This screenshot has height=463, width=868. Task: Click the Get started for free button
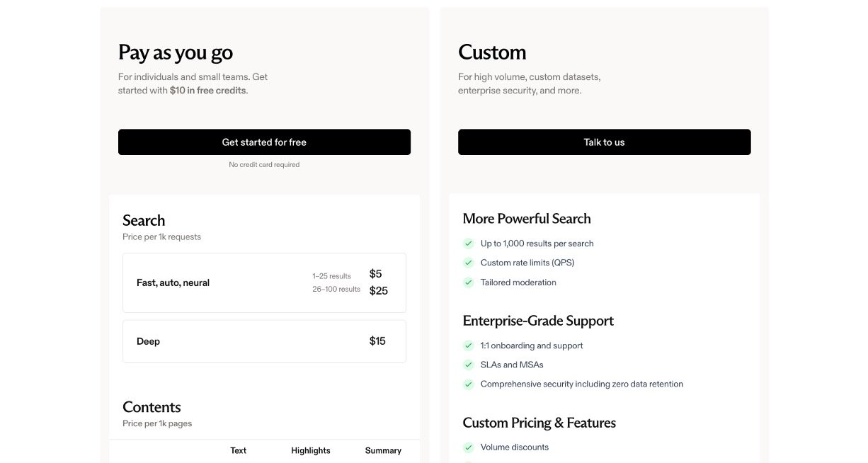click(x=264, y=142)
